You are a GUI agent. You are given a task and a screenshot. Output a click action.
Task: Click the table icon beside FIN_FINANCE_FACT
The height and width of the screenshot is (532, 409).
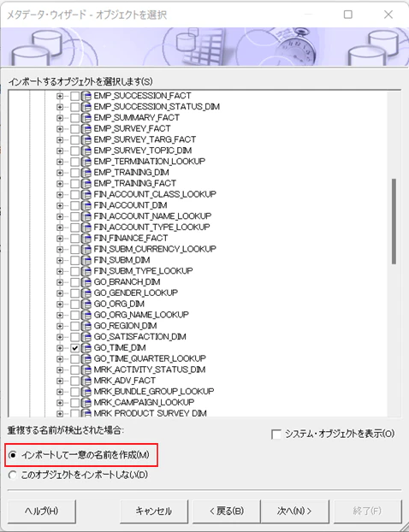click(x=86, y=238)
